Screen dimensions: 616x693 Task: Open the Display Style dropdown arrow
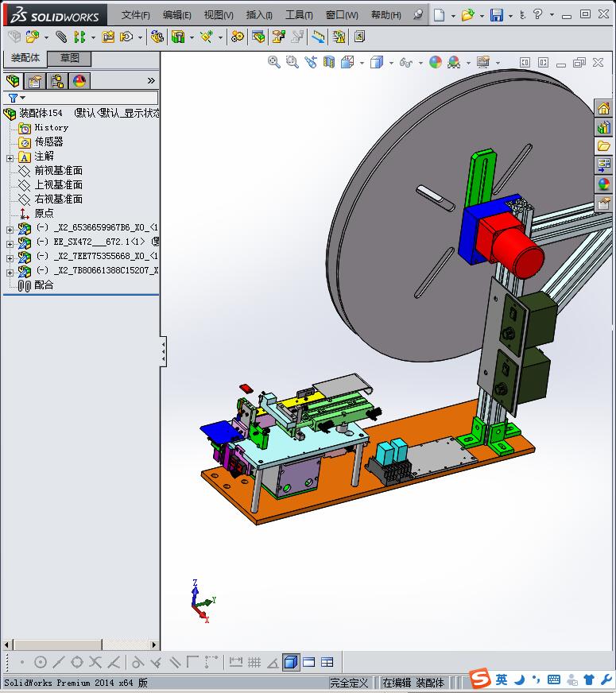[x=391, y=64]
